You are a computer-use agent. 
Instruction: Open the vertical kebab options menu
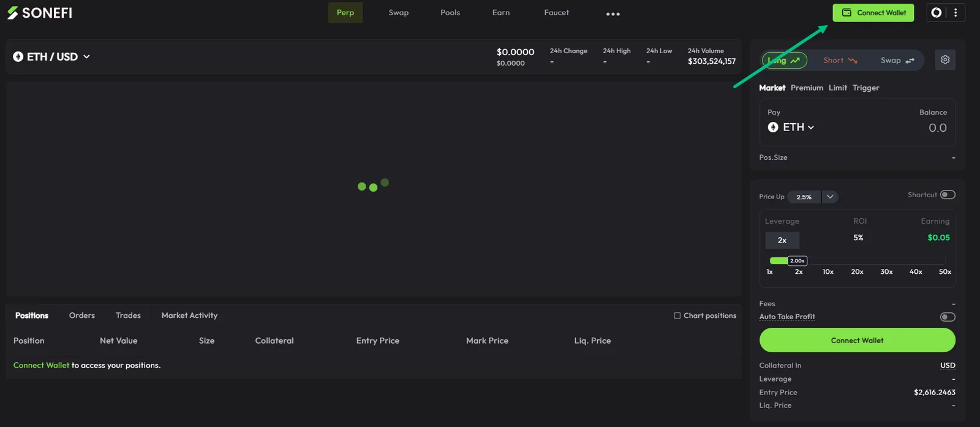[x=956, y=12]
